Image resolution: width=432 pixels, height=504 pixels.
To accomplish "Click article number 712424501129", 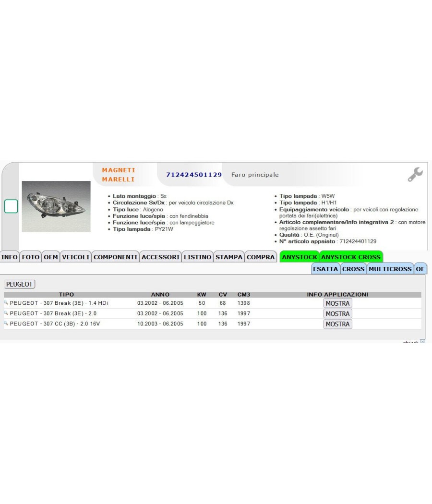I will click(x=194, y=175).
